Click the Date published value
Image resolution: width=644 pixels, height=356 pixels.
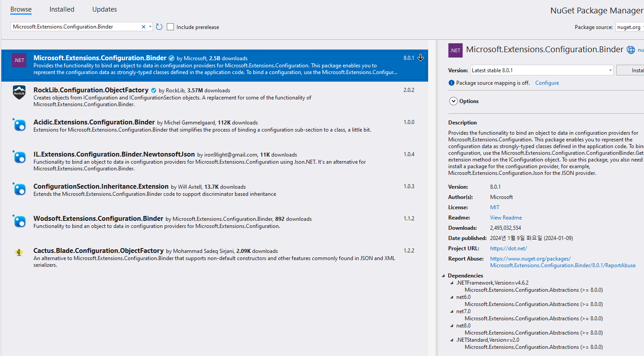531,238
